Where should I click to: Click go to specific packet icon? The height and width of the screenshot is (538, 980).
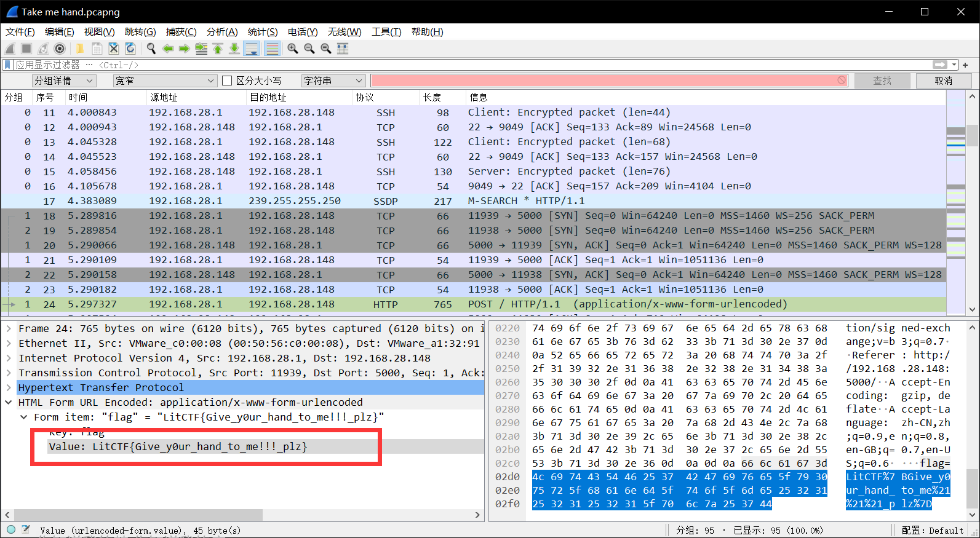201,49
